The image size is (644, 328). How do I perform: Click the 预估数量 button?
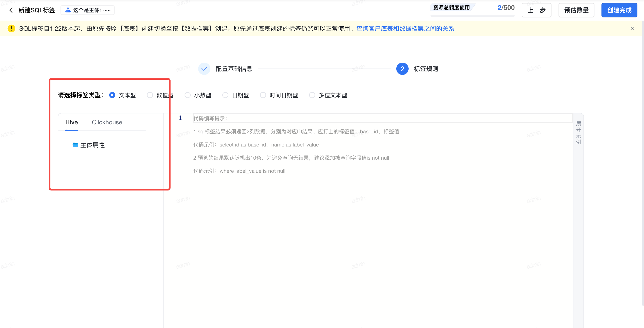point(576,10)
